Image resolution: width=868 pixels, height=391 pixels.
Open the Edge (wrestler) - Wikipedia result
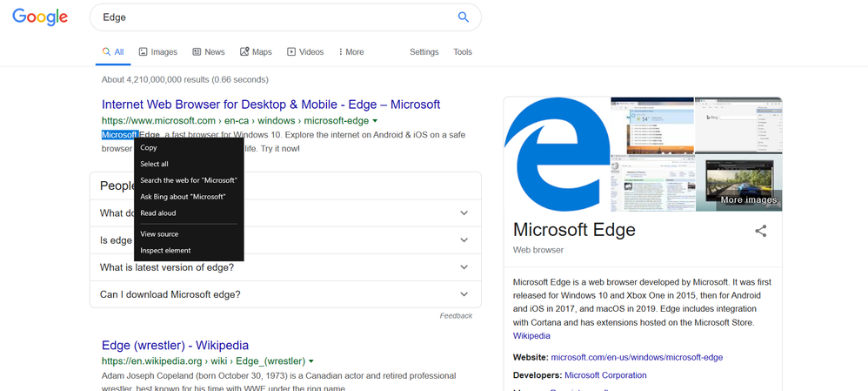[175, 346]
